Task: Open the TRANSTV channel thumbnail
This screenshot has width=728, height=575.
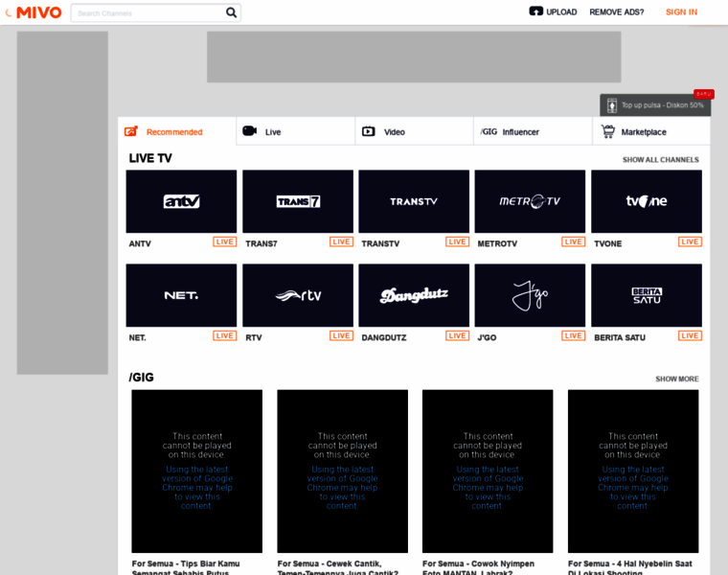Action: pos(414,201)
